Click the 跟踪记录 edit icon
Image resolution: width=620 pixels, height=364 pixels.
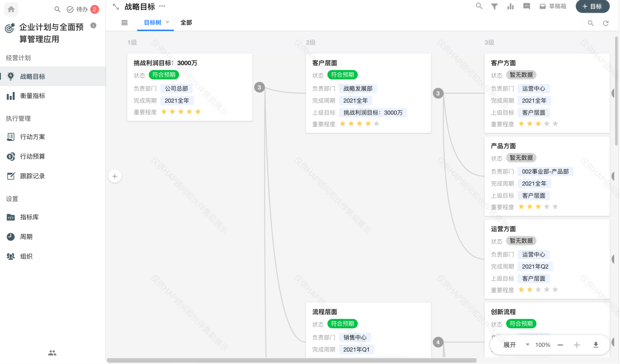tap(10, 176)
